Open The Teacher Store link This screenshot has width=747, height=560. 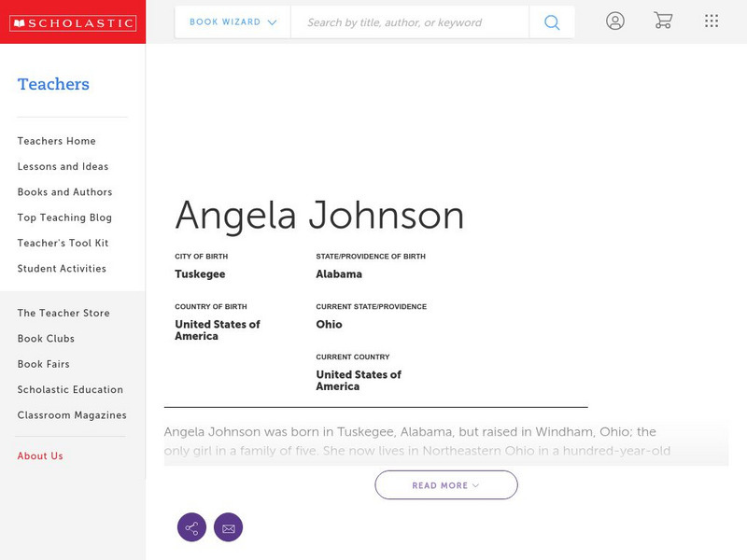click(63, 314)
